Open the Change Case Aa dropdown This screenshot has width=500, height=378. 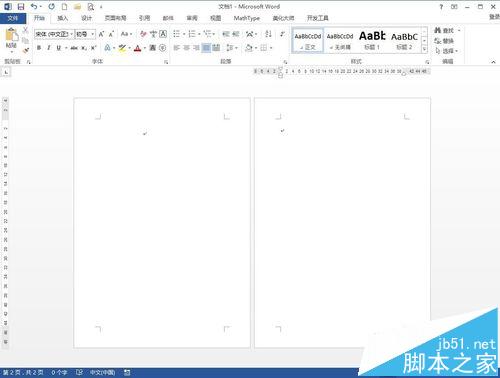click(126, 34)
